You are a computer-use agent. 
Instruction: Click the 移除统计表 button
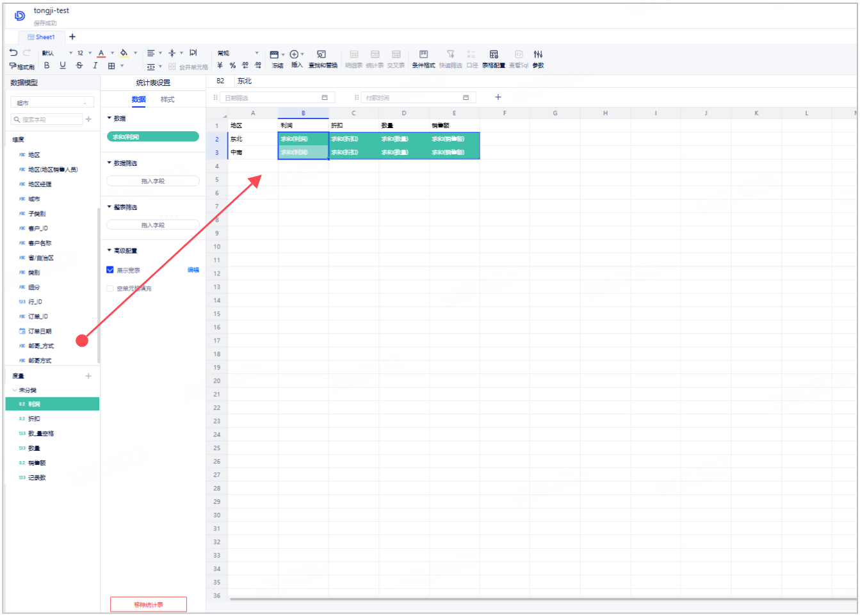(x=149, y=604)
